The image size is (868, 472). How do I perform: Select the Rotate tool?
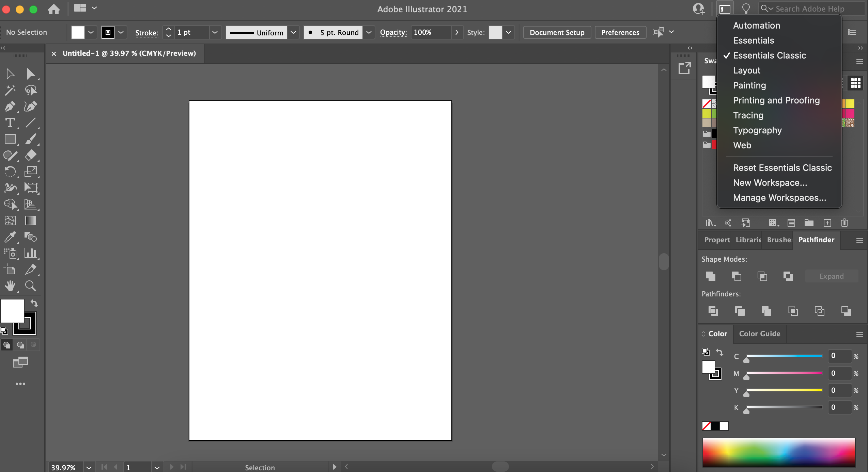tap(10, 172)
